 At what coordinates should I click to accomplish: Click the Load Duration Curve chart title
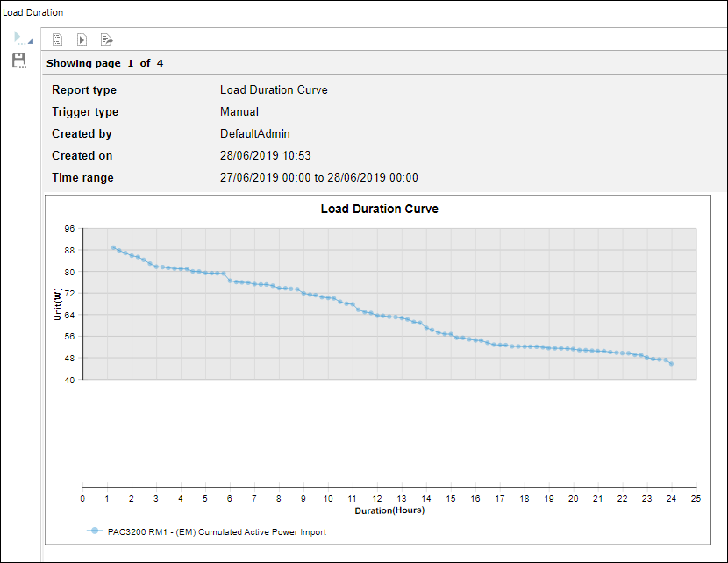pos(379,210)
